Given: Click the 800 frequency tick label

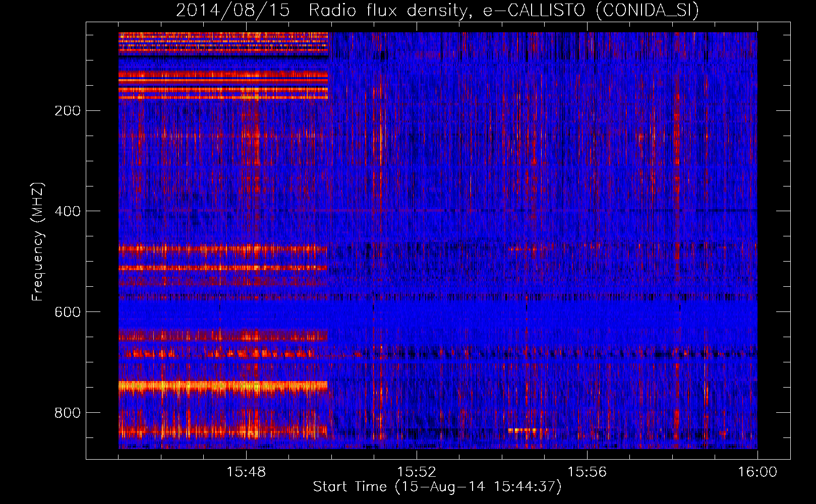Looking at the screenshot, I should [x=68, y=413].
